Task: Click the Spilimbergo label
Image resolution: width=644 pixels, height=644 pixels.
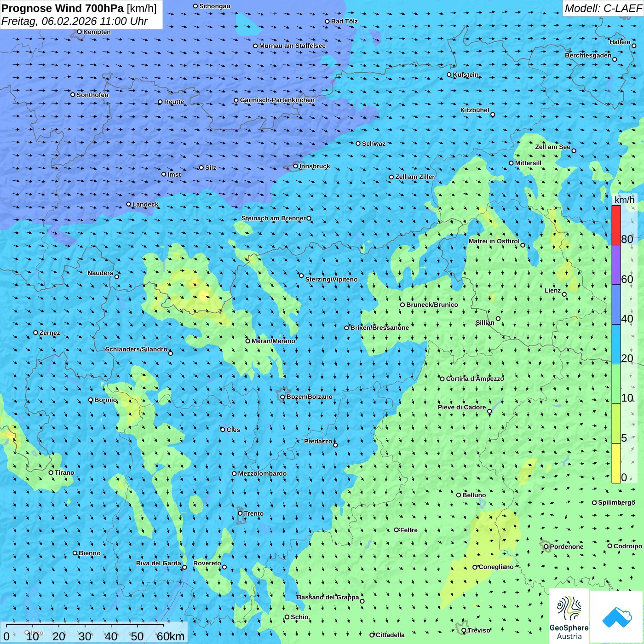Action: pos(616,502)
